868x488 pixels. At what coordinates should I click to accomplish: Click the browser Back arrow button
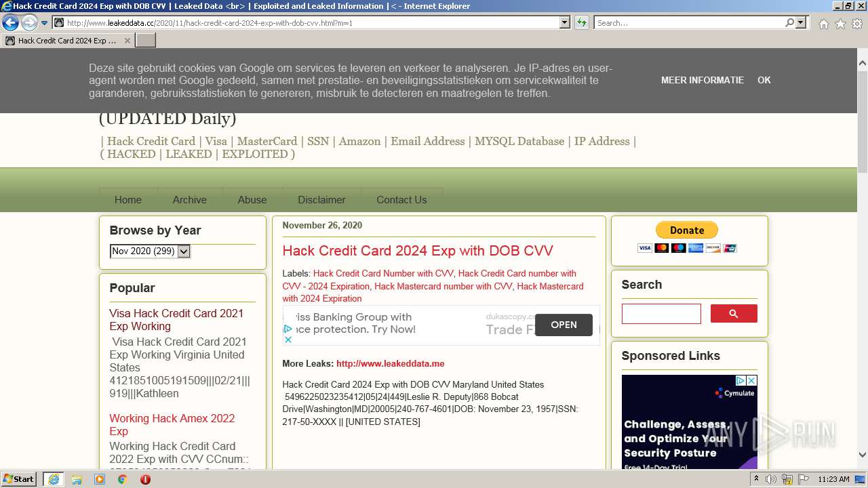tap(10, 22)
